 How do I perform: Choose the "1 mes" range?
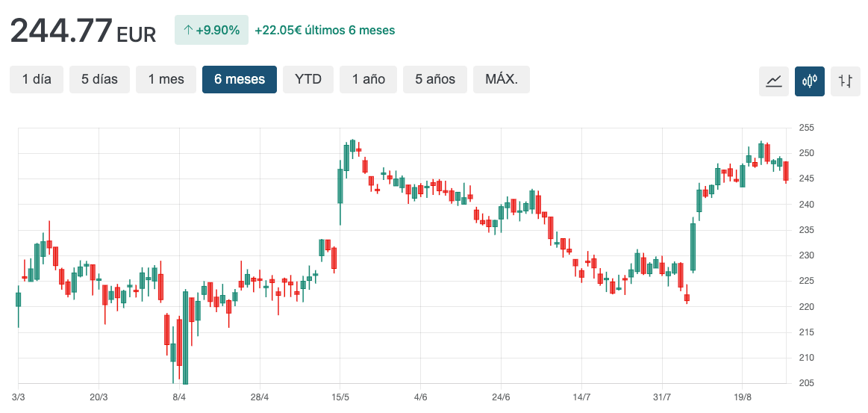coord(166,79)
